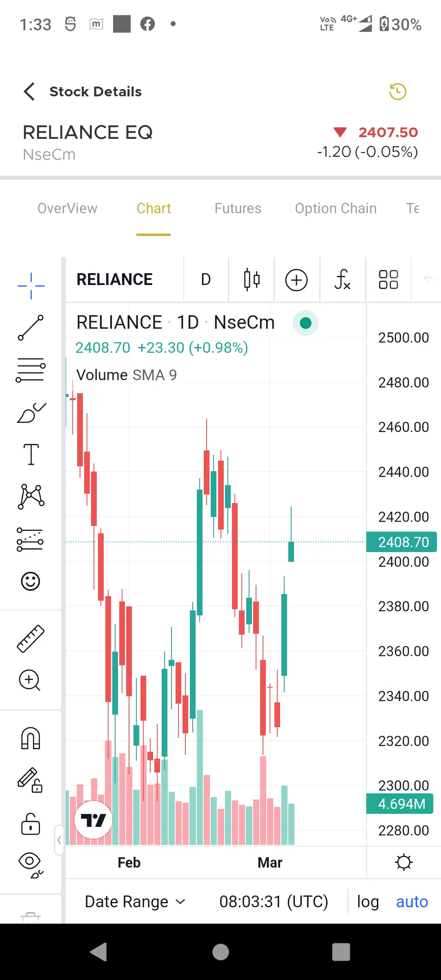
Task: Select the text annotation tool
Action: (x=31, y=454)
